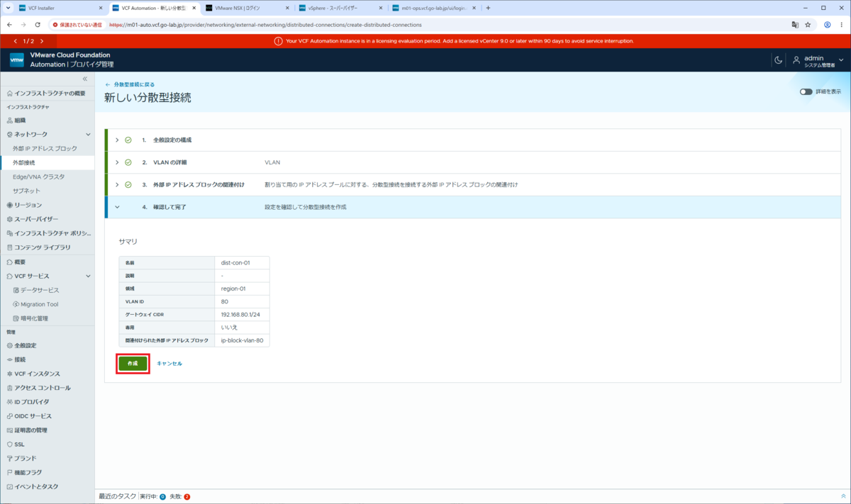
Task: Close the VCF Automation browser tab
Action: (x=194, y=8)
